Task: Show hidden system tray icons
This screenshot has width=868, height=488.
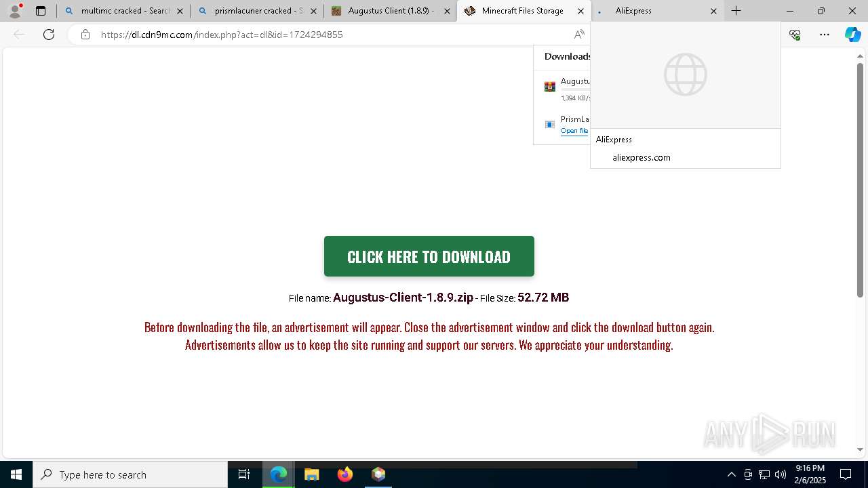Action: pos(731,474)
